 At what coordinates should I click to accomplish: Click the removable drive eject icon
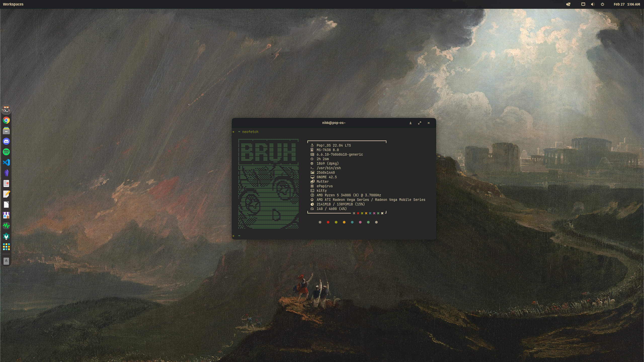[x=6, y=261]
